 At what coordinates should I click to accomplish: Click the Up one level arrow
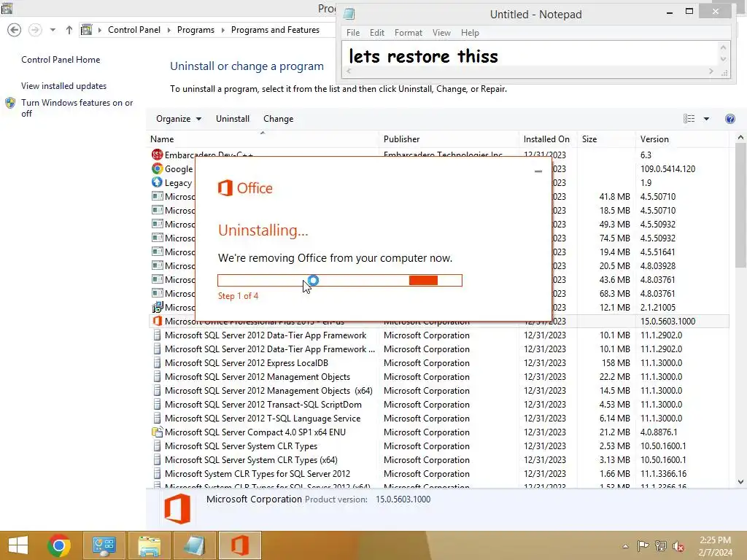(69, 30)
